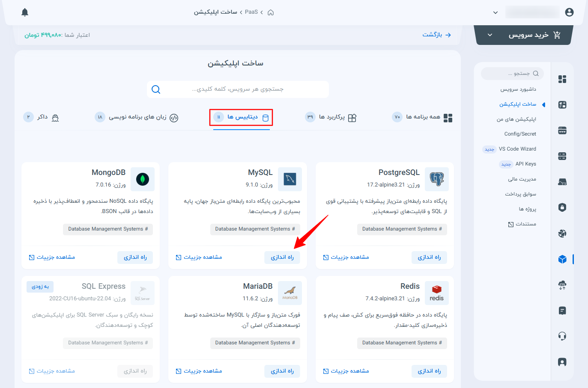
Task: Switch to the پرکاربرد ها tab
Action: 331,117
